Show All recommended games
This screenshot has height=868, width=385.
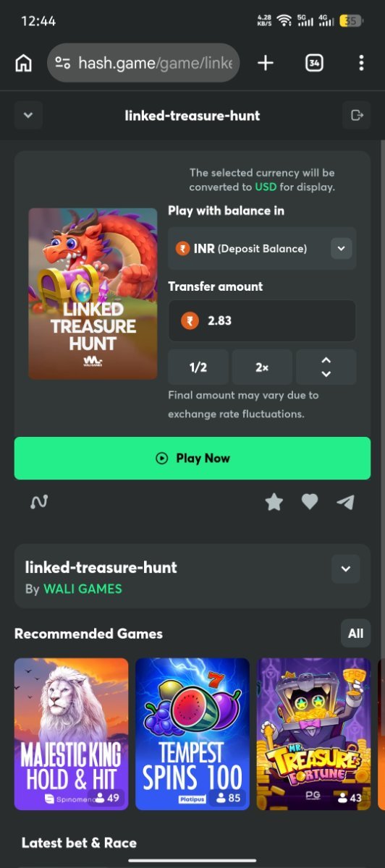[355, 634]
